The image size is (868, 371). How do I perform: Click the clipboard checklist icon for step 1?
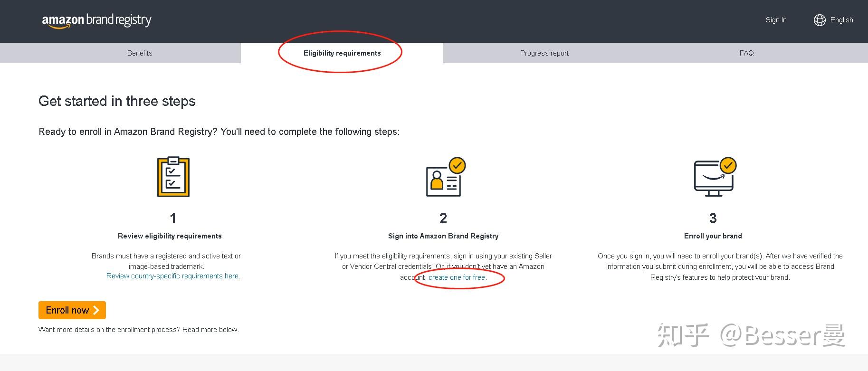tap(173, 177)
